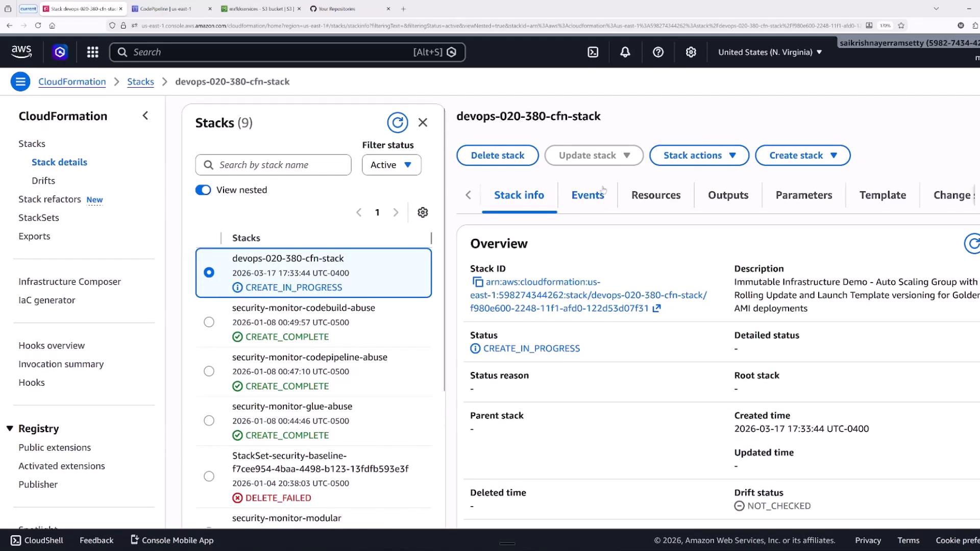Toggle the View nested switch
The height and width of the screenshot is (551, 980).
pyautogui.click(x=203, y=190)
